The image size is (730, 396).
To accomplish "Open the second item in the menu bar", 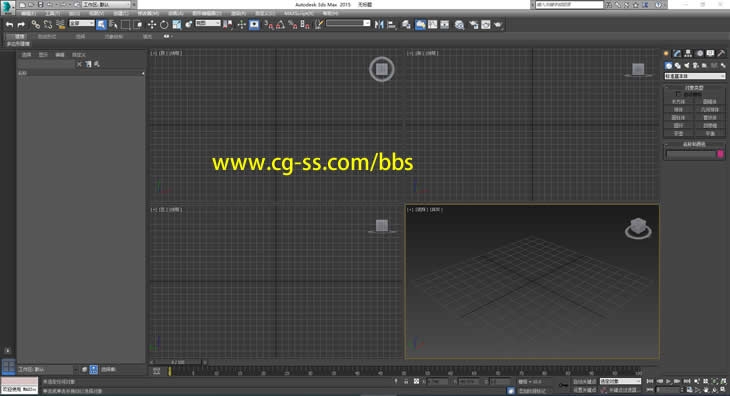I will [x=50, y=13].
